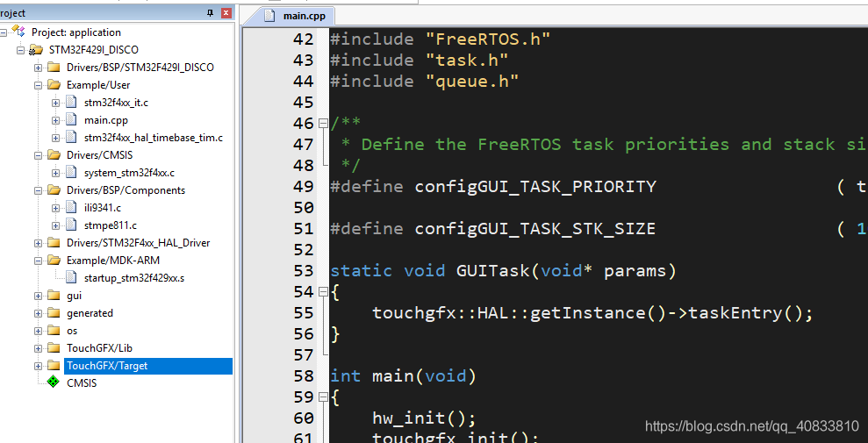Click the Drivers/BSP/Components folder icon
This screenshot has height=443, width=868.
pos(54,190)
